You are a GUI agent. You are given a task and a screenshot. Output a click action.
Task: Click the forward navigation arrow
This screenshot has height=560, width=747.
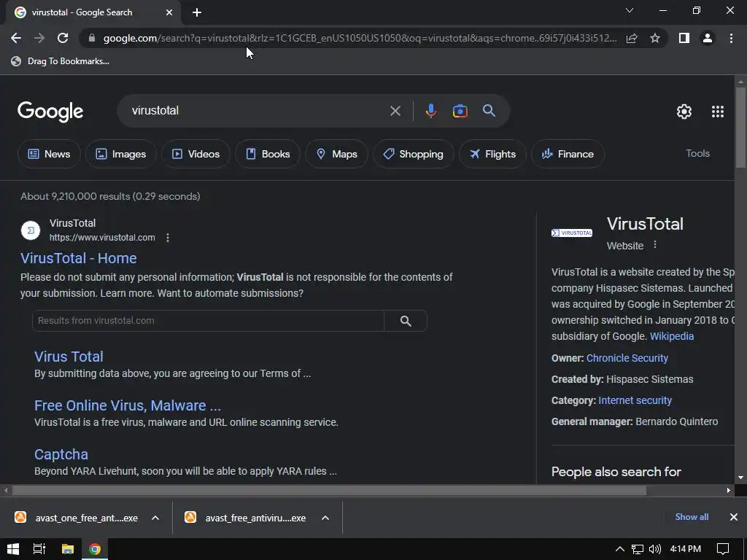point(39,38)
